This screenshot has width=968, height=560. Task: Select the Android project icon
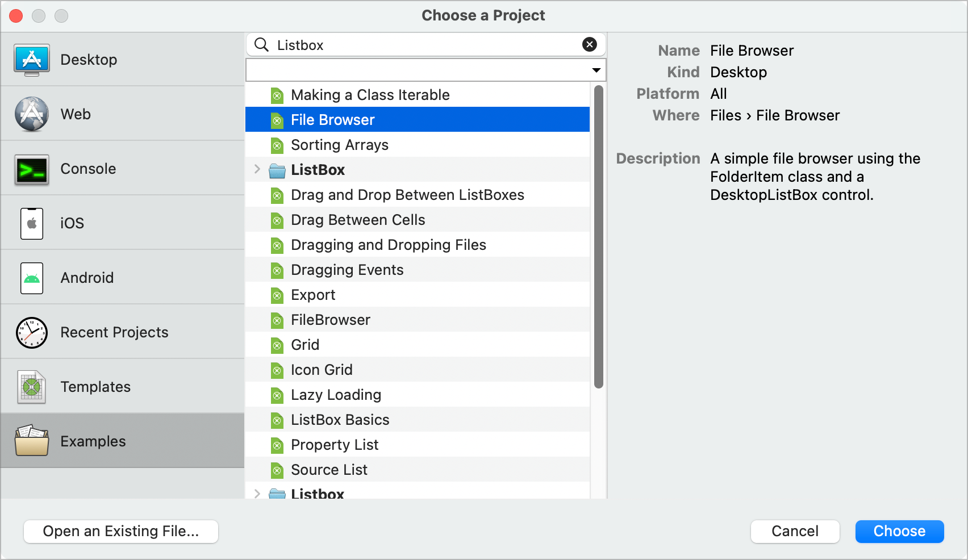pyautogui.click(x=32, y=278)
